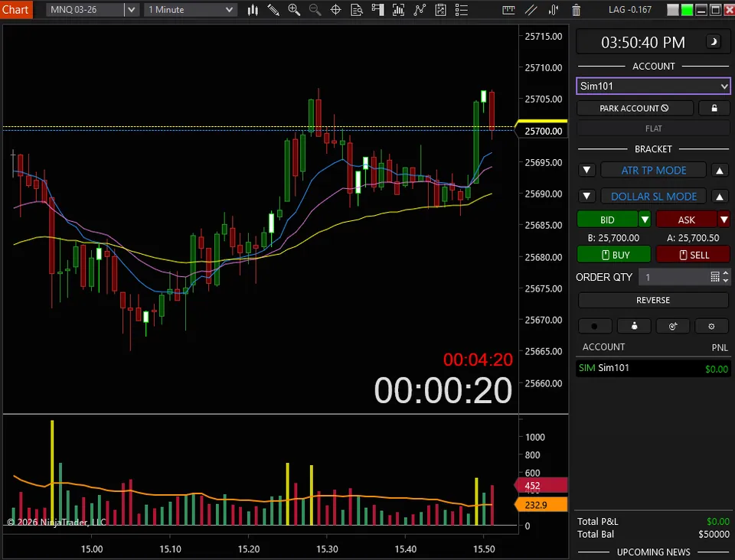The width and height of the screenshot is (735, 560).
Task: Select the SIM Sim101 account row
Action: pos(653,369)
